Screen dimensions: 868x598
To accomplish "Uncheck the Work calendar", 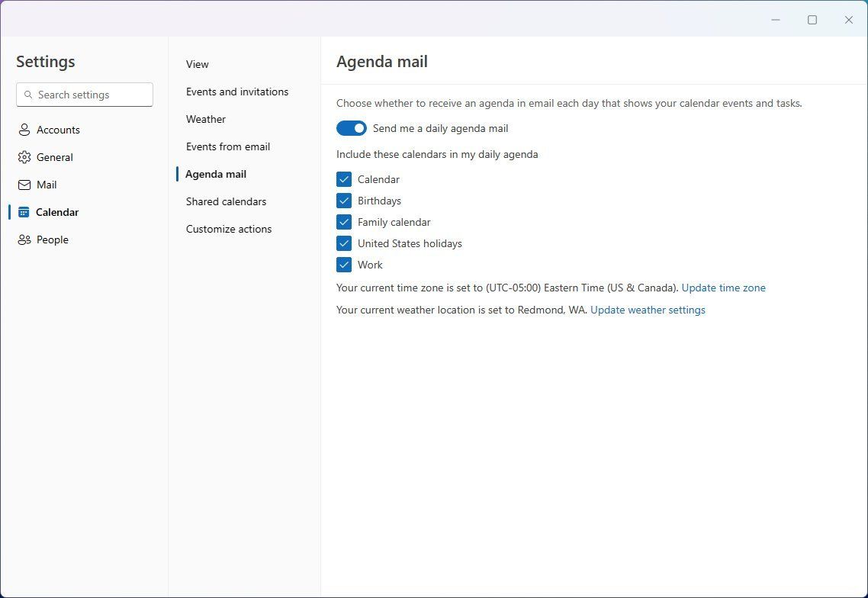I will (343, 265).
